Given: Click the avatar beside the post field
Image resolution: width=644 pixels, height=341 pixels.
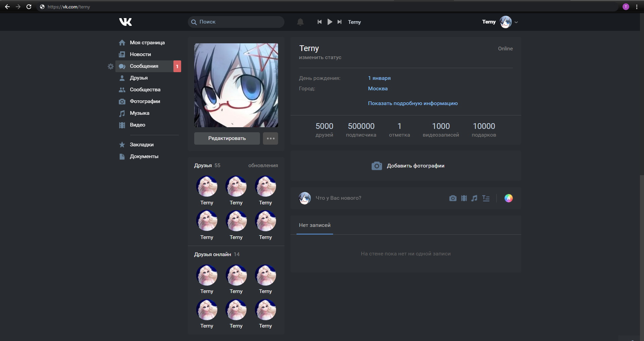Looking at the screenshot, I should 305,198.
